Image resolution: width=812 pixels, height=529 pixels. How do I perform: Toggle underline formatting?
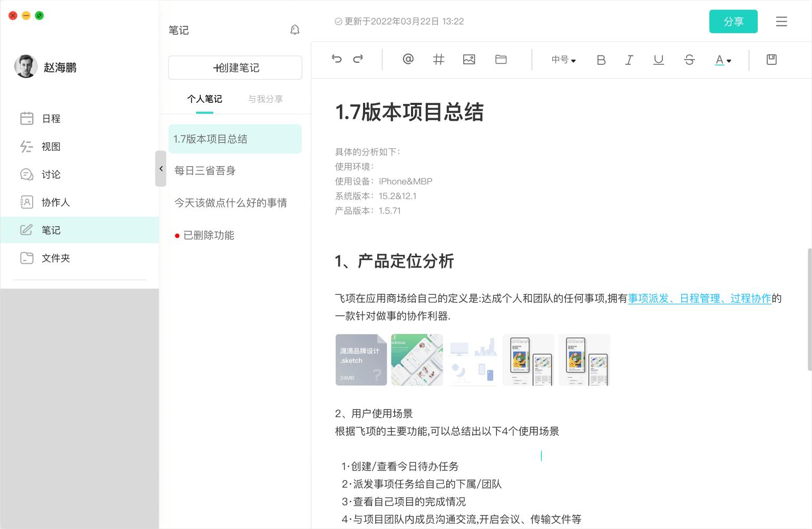pos(659,60)
